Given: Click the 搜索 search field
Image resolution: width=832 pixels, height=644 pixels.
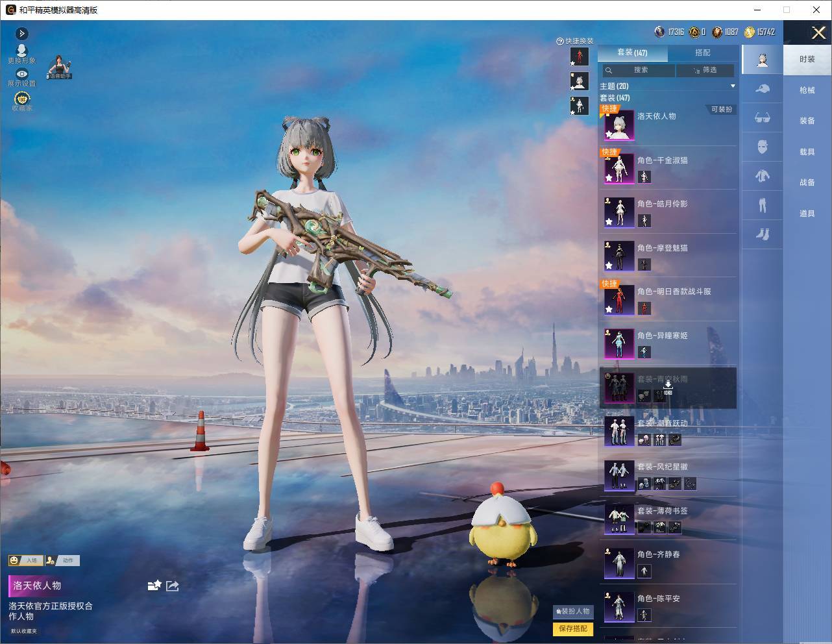Looking at the screenshot, I should coord(637,70).
